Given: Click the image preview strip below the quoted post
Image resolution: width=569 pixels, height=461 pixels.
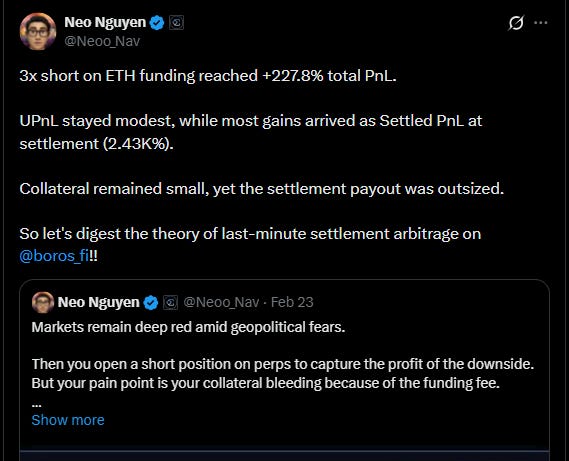Looking at the screenshot, I should 284,456.
